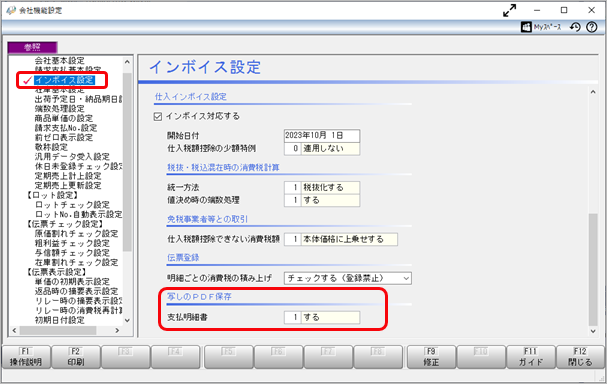
Task: Select 原価割れチェック設定 tree item
Action: [x=76, y=233]
